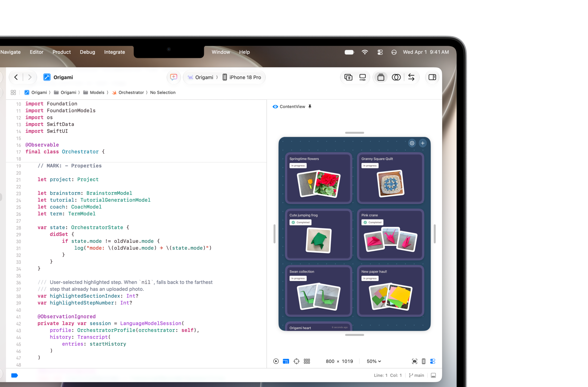Image resolution: width=588 pixels, height=387 pixels.
Task: Toggle the right inspector sidebar icon
Action: click(x=432, y=77)
